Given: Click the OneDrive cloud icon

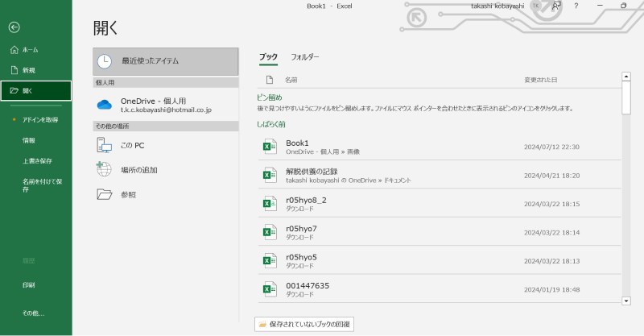Looking at the screenshot, I should 105,105.
